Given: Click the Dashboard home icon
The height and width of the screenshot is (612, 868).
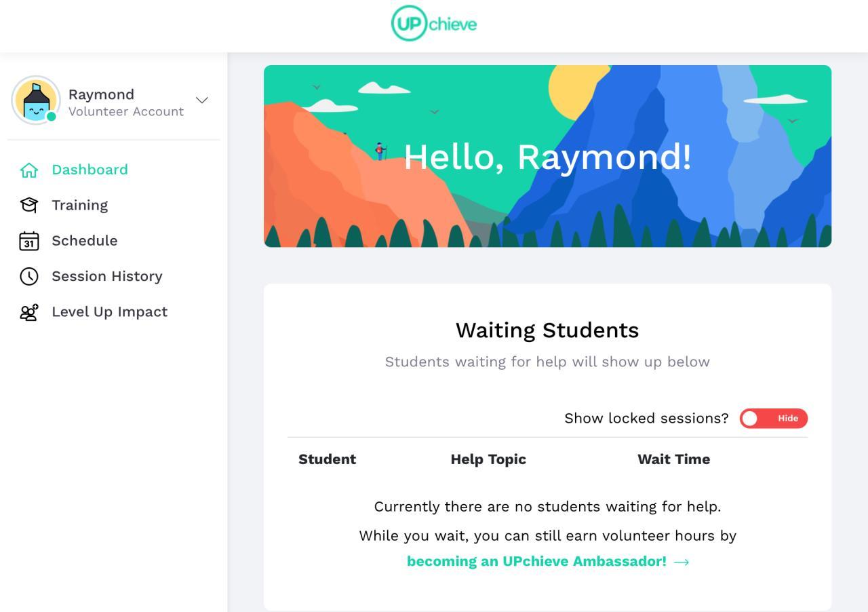Looking at the screenshot, I should click(29, 170).
